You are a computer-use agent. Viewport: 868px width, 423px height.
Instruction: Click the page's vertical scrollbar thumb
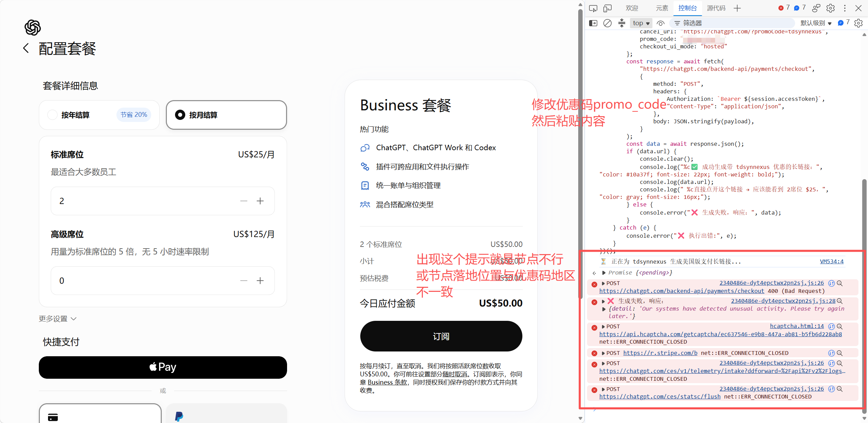(580, 153)
